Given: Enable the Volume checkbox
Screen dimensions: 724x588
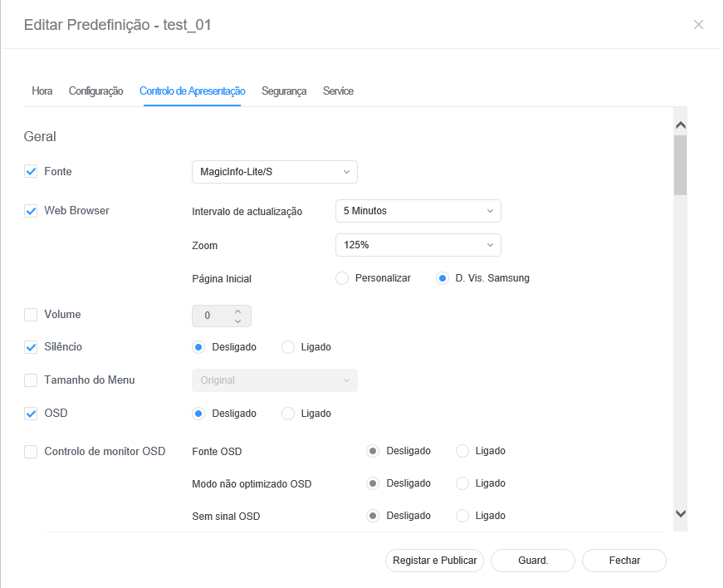Looking at the screenshot, I should tap(31, 315).
